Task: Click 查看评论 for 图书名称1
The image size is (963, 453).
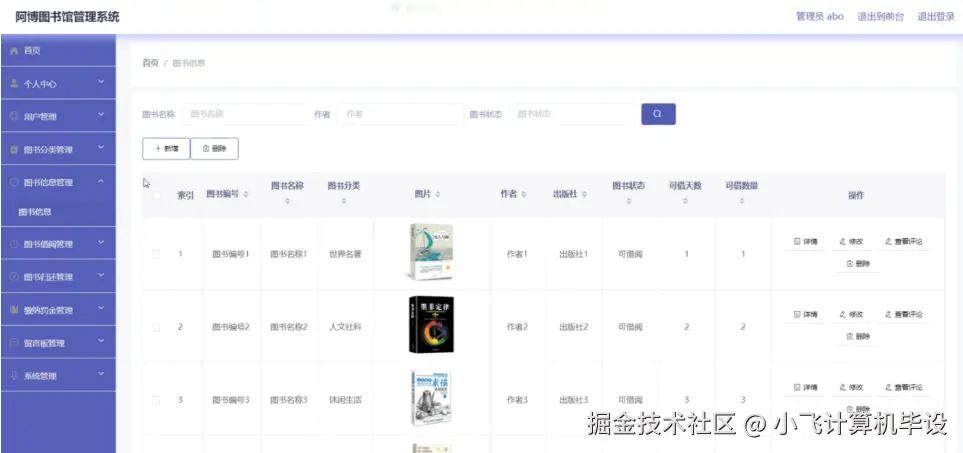Action: pos(904,242)
